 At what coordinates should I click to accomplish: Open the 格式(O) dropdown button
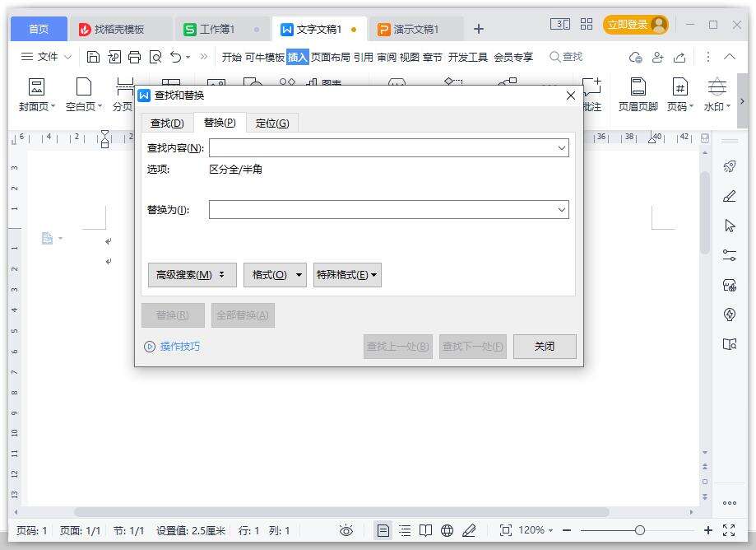click(275, 275)
